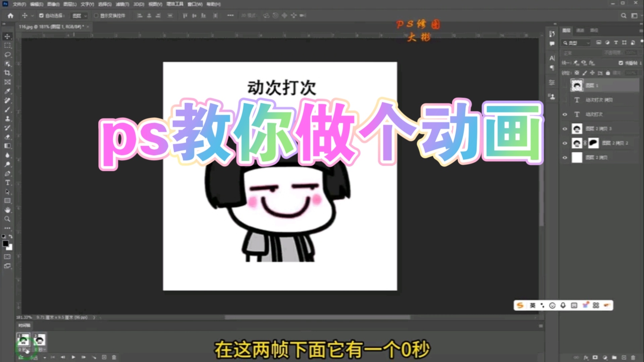644x362 pixels.
Task: Select frame 2 thumbnail in the timeline
Action: 40,340
